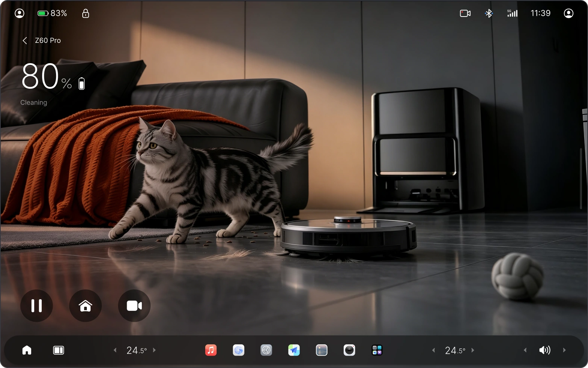588x368 pixels.
Task: Decrease left temperature from 24.5°
Action: (x=115, y=350)
